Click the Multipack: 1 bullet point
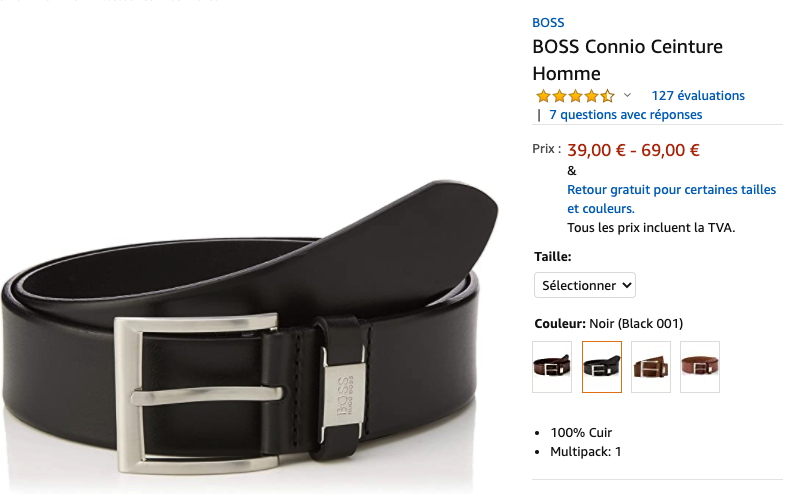Screen dimensions: 791x494 [585, 451]
